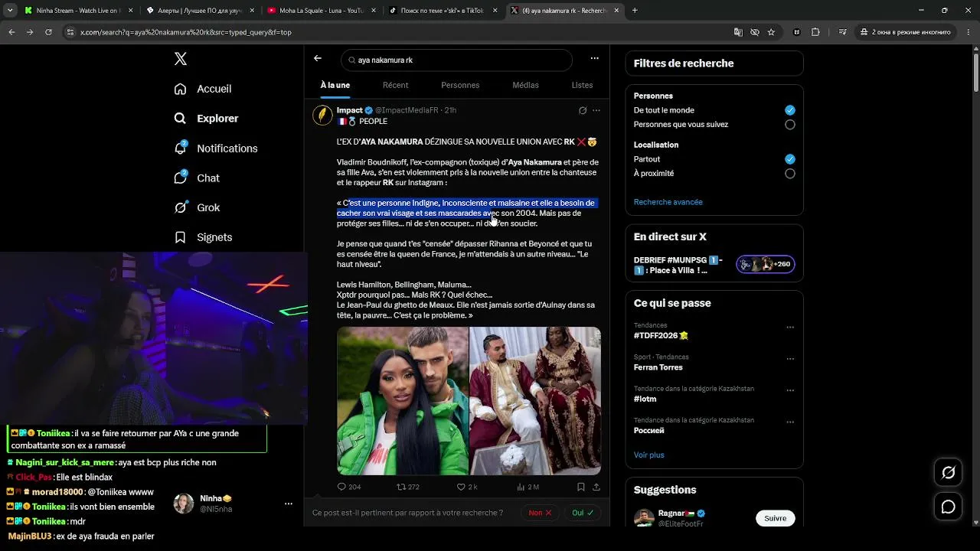Repost the post with 272 reposts
The width and height of the screenshot is (980, 551).
[408, 487]
